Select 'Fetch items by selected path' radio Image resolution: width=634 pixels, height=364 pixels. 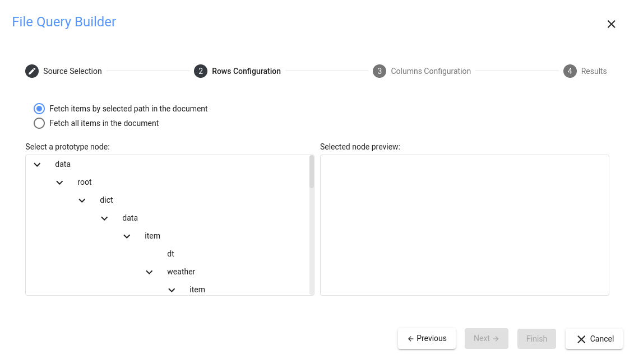click(39, 109)
